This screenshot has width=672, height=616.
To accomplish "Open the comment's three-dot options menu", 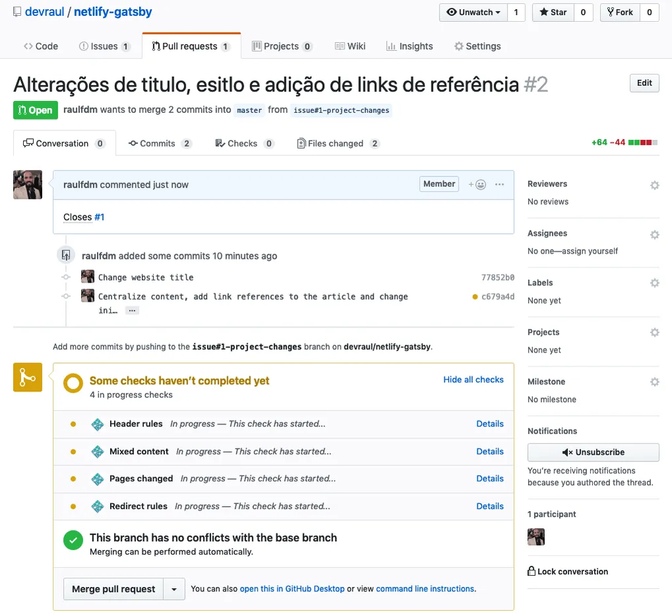I will click(x=499, y=184).
